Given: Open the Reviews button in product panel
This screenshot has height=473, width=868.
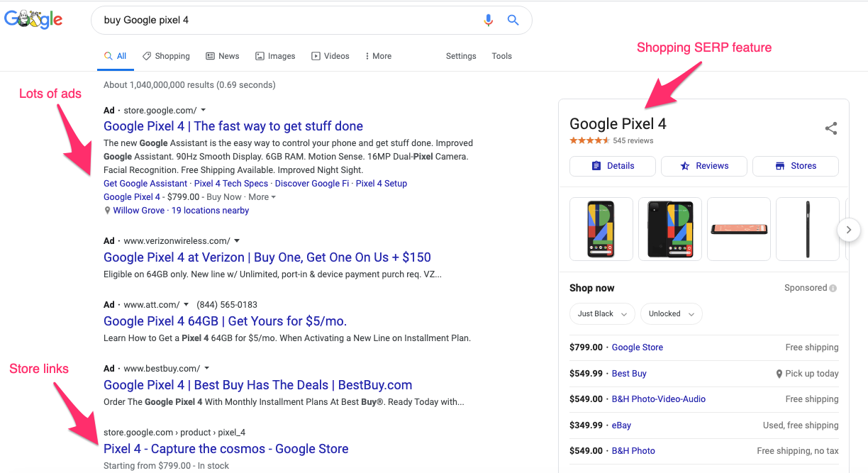Looking at the screenshot, I should click(703, 166).
